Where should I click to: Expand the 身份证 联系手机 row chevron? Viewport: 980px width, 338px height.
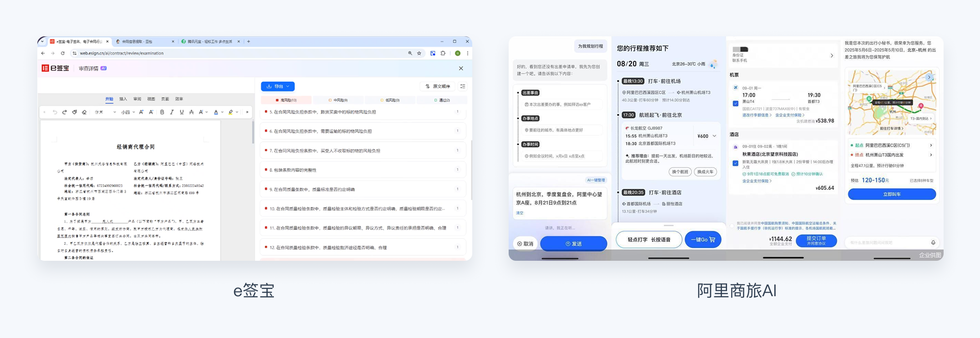click(x=832, y=55)
